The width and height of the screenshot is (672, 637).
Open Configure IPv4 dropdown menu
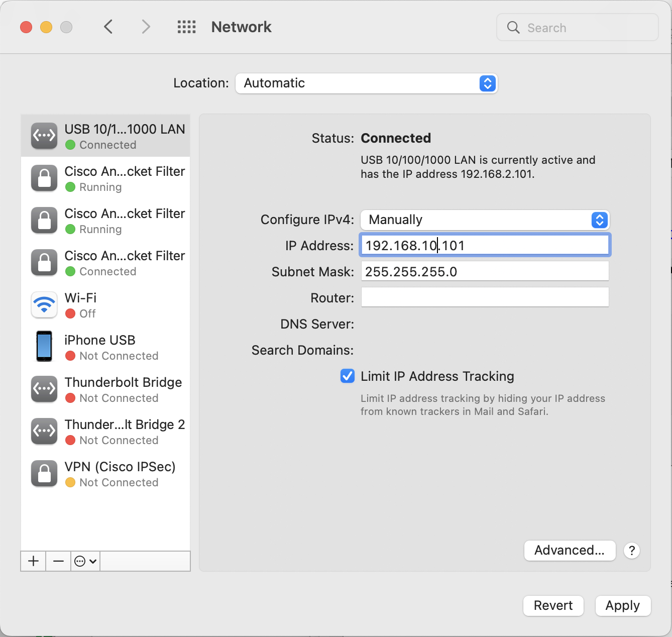tap(485, 220)
